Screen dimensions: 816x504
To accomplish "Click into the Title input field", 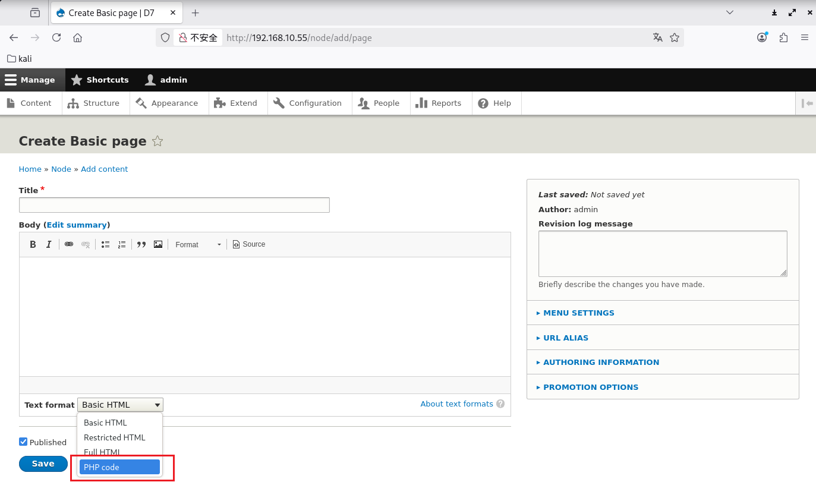I will tap(174, 205).
